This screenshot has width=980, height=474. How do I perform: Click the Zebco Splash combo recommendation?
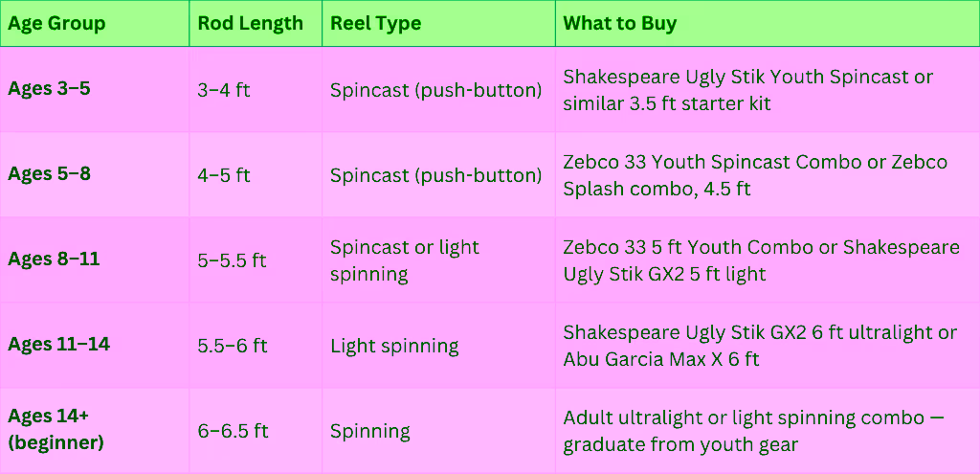pyautogui.click(x=657, y=189)
